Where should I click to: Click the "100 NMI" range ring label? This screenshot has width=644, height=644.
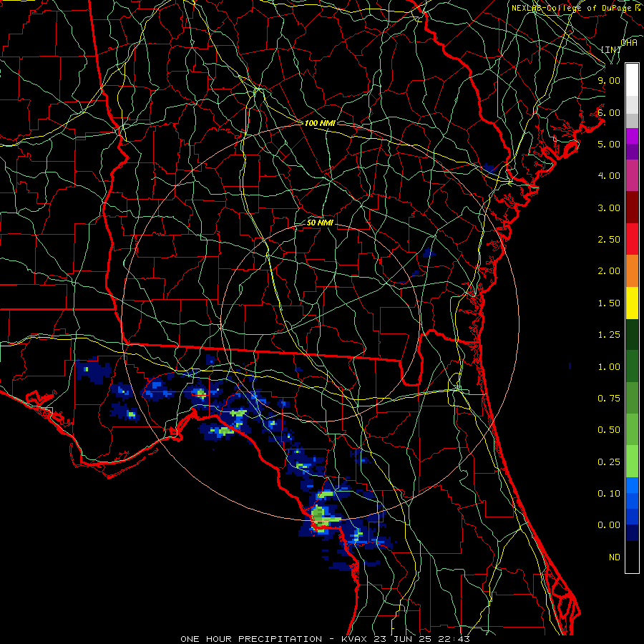[x=320, y=123]
